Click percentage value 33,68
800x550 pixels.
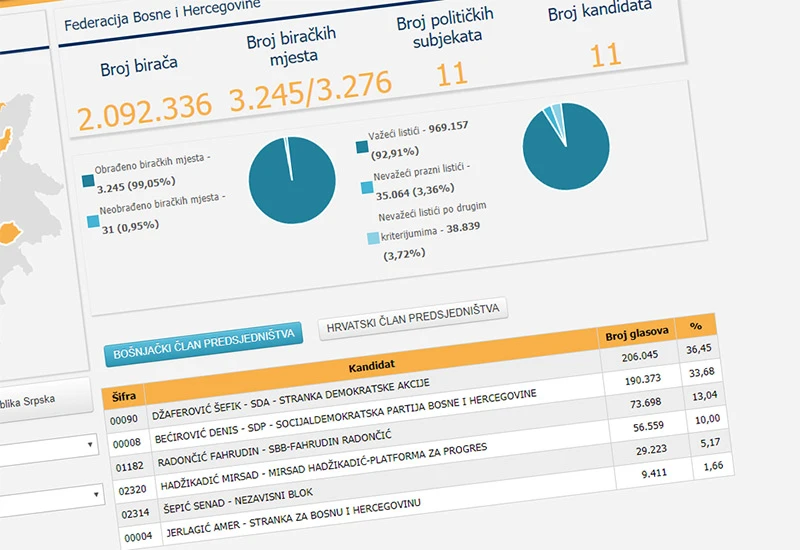point(702,372)
